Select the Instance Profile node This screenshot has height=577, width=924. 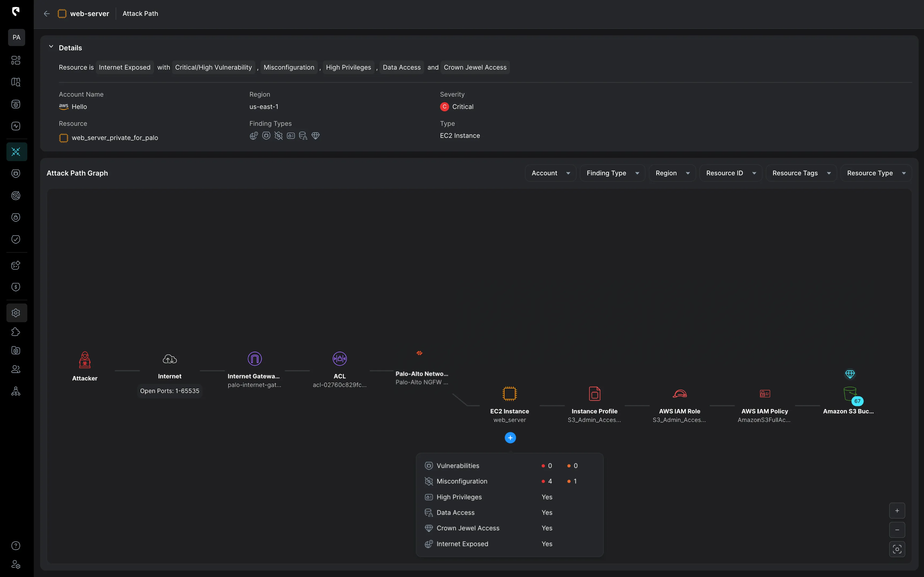[x=594, y=404]
